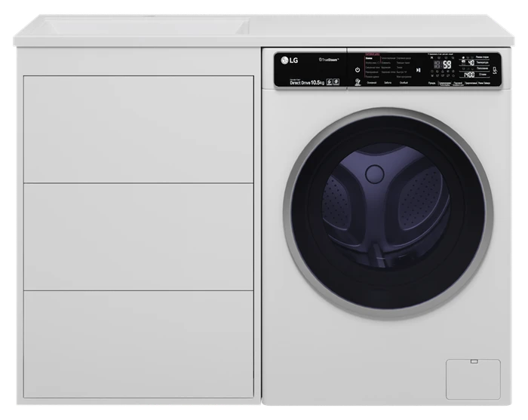Screen dimensions: 528x420
Task: Select the steam icon below the power button
Action: pos(358,82)
